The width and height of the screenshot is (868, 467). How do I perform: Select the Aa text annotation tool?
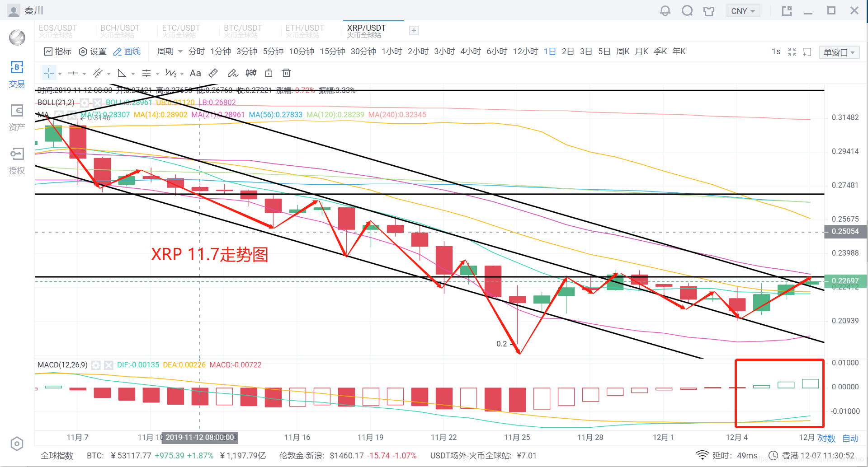195,73
